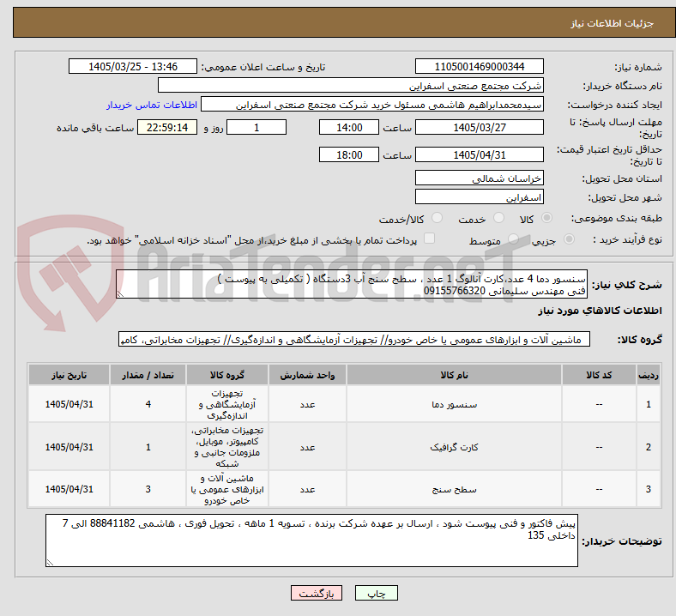
Task: Select the کالا radio button
Action: click(546, 218)
